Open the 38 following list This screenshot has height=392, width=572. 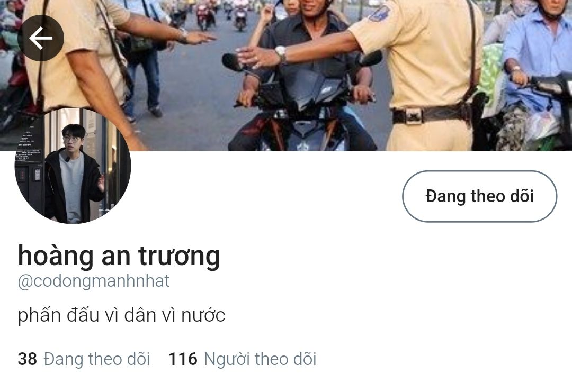(x=84, y=359)
